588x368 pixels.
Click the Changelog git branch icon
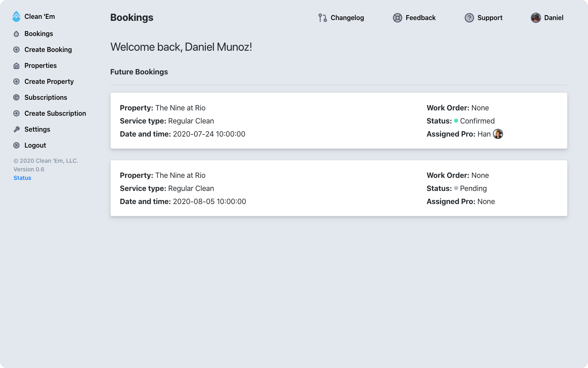323,18
